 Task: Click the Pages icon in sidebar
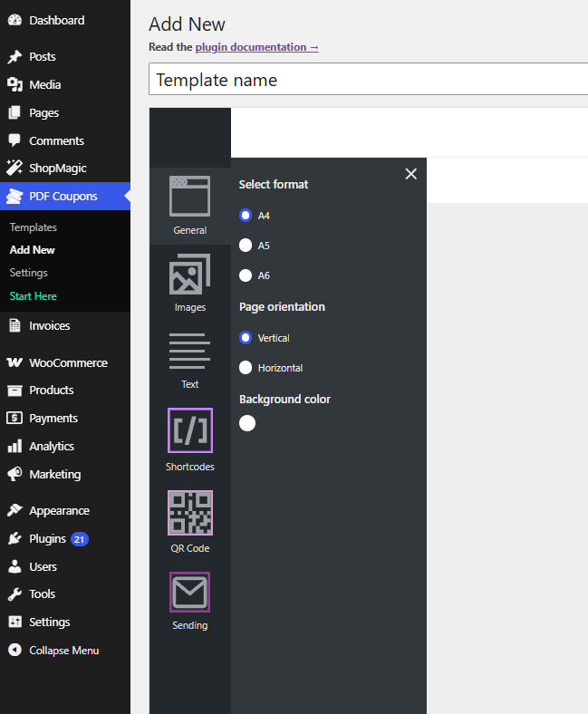click(x=14, y=112)
